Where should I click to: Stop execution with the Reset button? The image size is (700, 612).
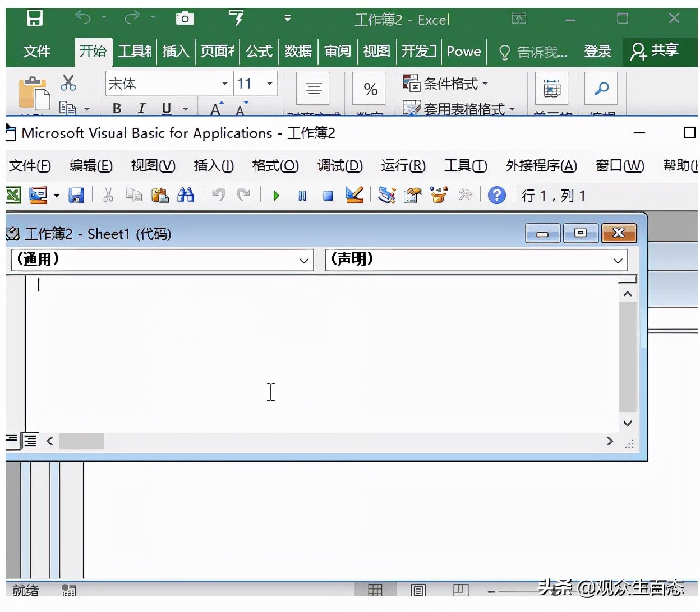coord(328,195)
